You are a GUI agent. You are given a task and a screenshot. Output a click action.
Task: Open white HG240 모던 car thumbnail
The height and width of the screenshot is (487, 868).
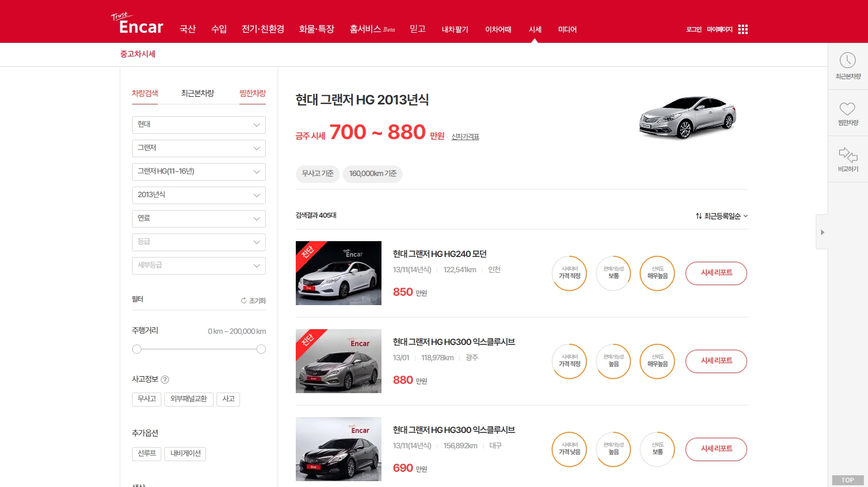click(x=339, y=273)
